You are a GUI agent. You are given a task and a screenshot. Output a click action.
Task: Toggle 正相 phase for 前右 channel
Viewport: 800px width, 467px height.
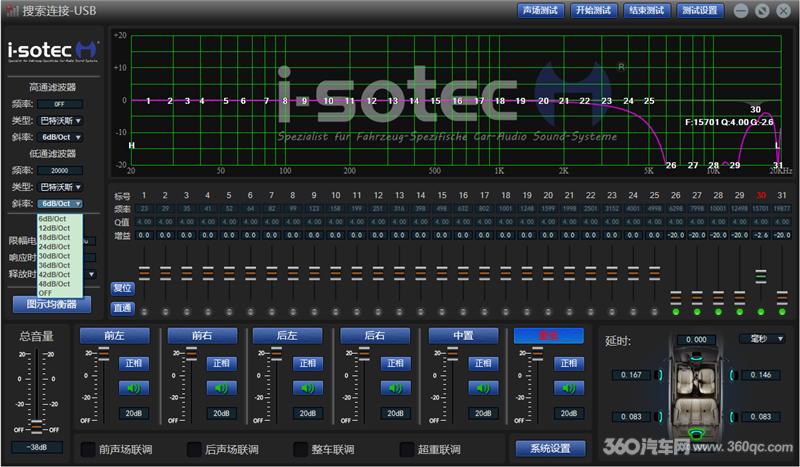221,363
